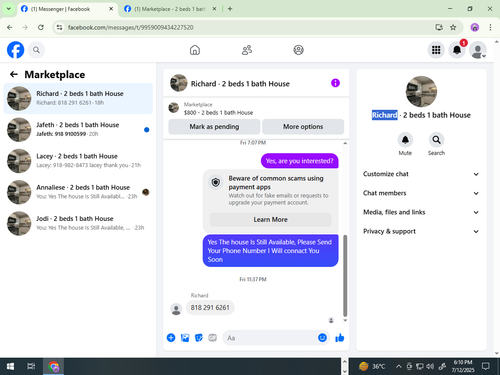Open the tab search dropdown in Chrome
Screen dimensions: 500x375
[x=9, y=9]
